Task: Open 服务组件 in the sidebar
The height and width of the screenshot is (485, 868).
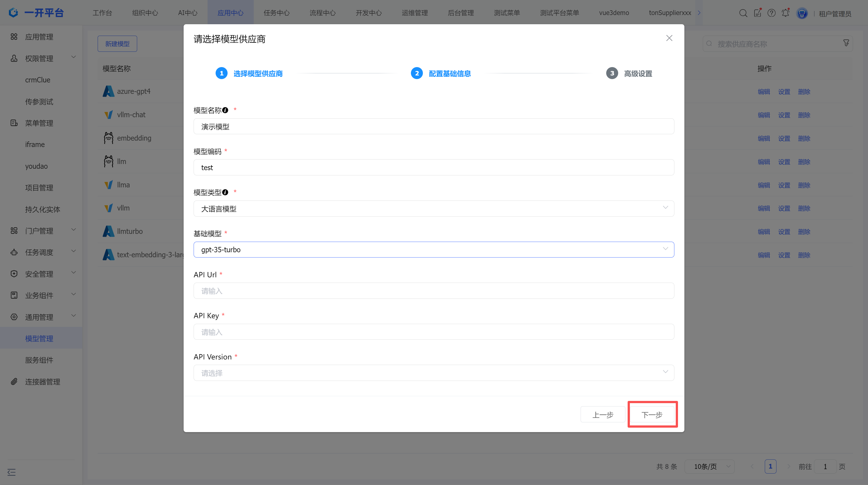Action: [x=39, y=360]
